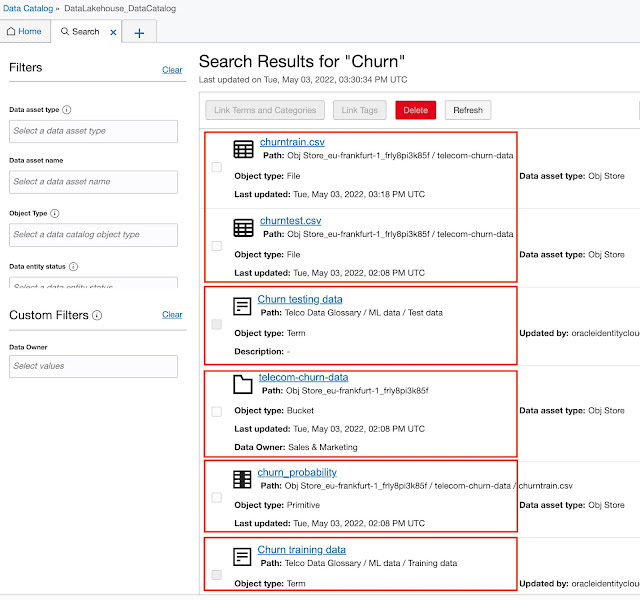Close the Search tab
Screen dimensions: 640x600
[113, 32]
